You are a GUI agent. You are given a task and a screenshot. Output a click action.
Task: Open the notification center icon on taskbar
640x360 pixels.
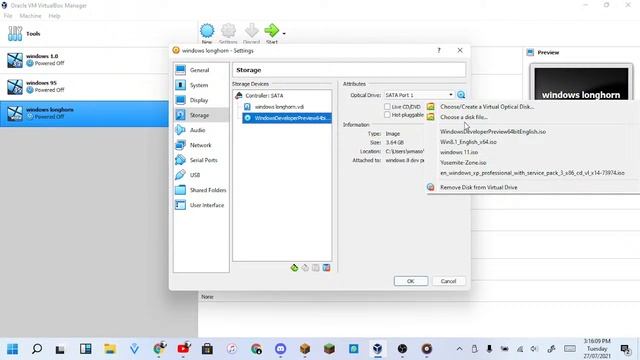(625, 349)
